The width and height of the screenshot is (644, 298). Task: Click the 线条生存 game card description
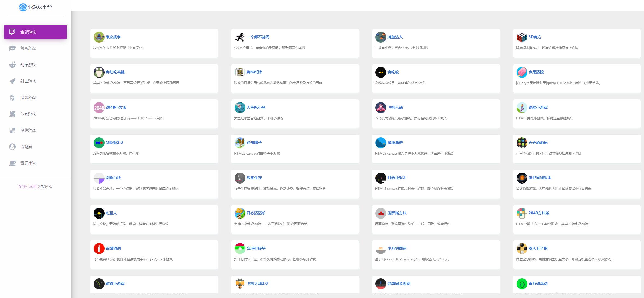[280, 189]
